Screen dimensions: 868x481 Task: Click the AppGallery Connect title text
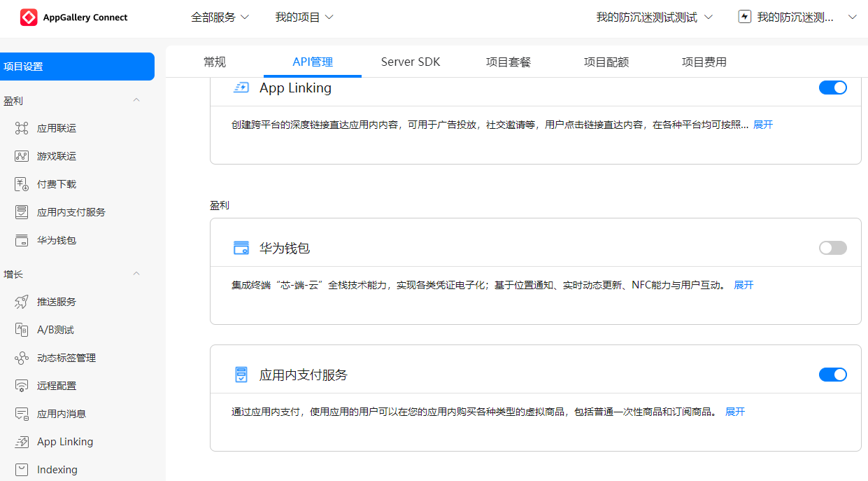pyautogui.click(x=85, y=18)
